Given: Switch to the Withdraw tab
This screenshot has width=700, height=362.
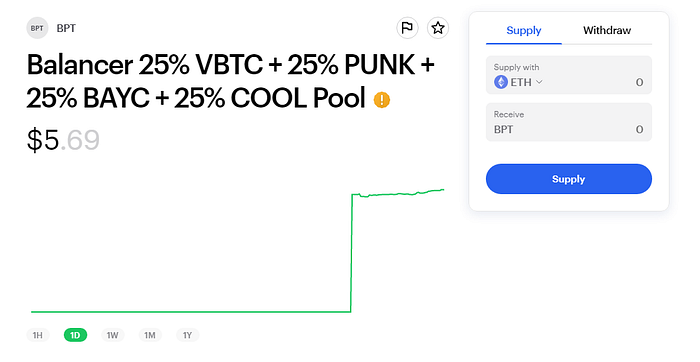Looking at the screenshot, I should [607, 30].
